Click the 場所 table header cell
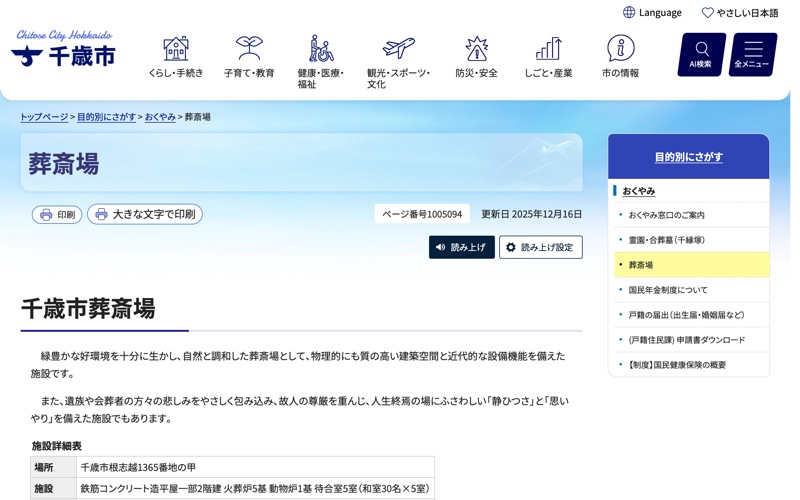The height and width of the screenshot is (500, 800). pyautogui.click(x=54, y=467)
